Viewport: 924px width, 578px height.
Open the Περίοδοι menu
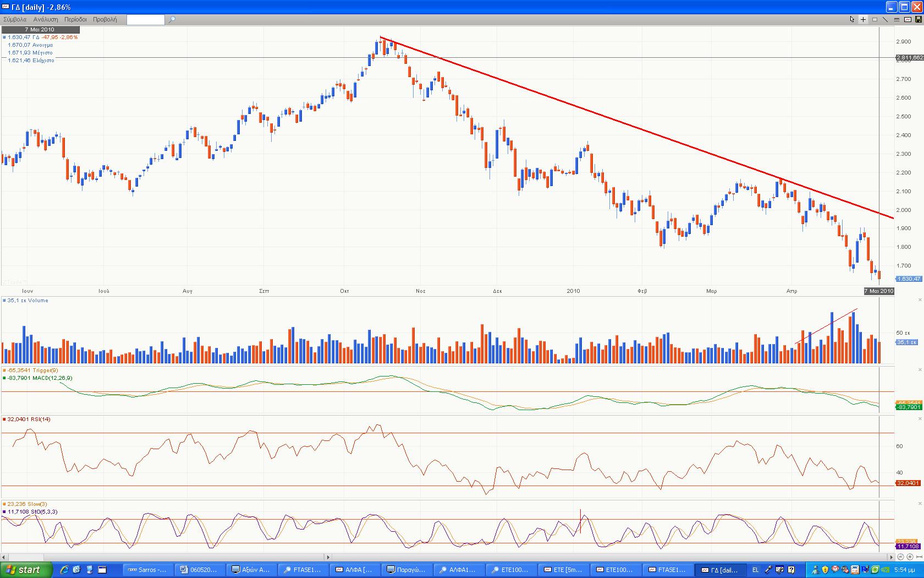coord(75,19)
